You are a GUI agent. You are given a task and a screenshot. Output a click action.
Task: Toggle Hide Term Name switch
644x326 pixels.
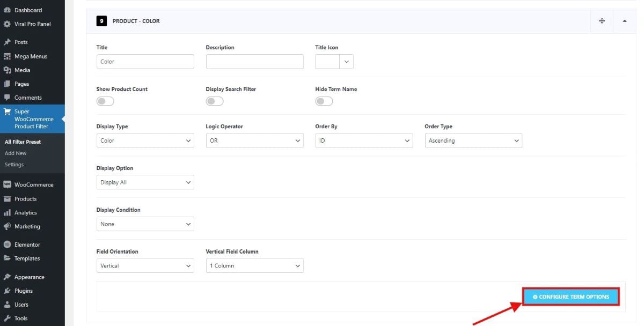tap(324, 101)
